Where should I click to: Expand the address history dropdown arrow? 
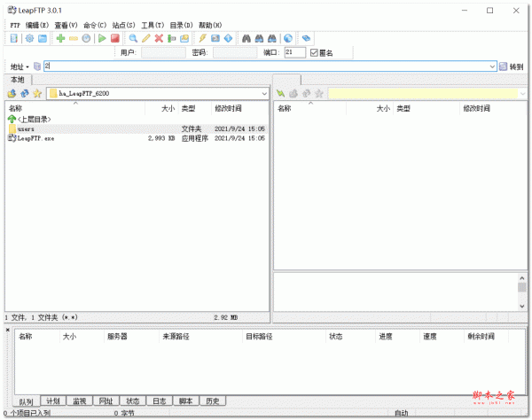[492, 66]
